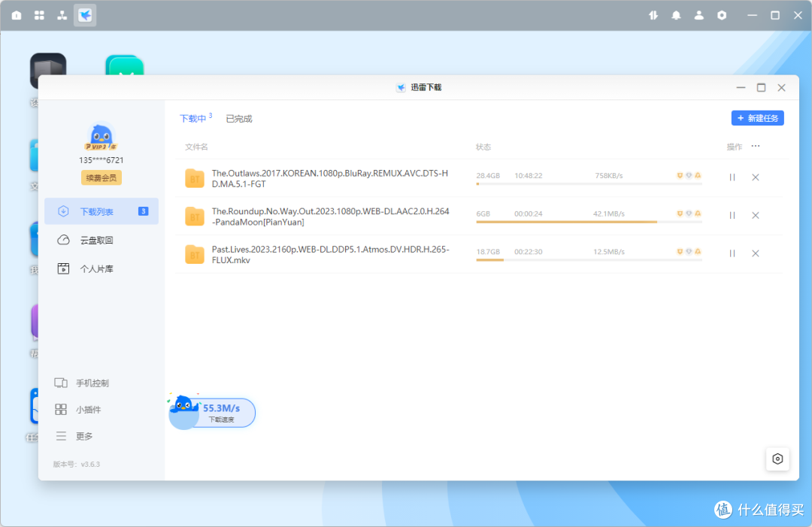Open notification bell in top system bar

tap(676, 15)
